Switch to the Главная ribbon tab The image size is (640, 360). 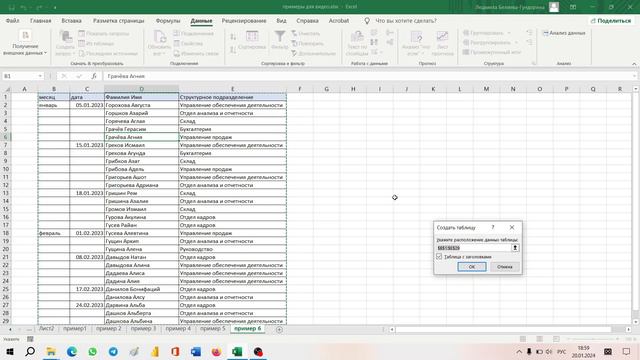[x=40, y=20]
